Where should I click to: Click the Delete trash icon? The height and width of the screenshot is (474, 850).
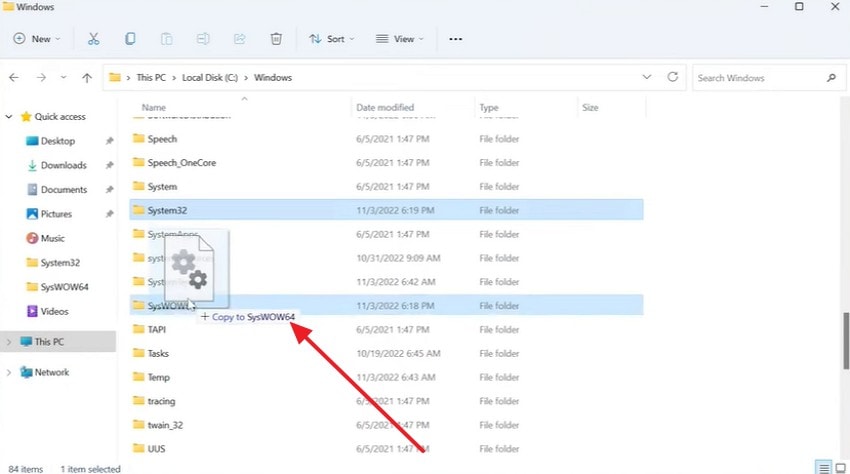276,39
